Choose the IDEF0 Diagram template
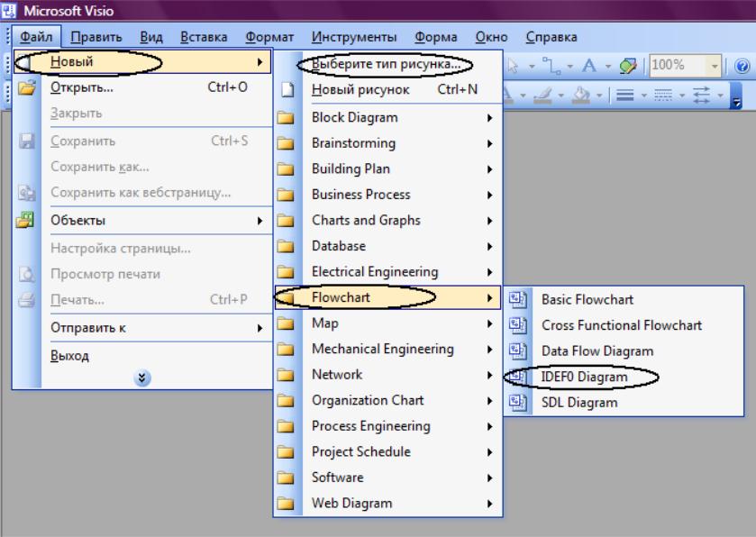Image resolution: width=756 pixels, height=537 pixels. (x=624, y=377)
